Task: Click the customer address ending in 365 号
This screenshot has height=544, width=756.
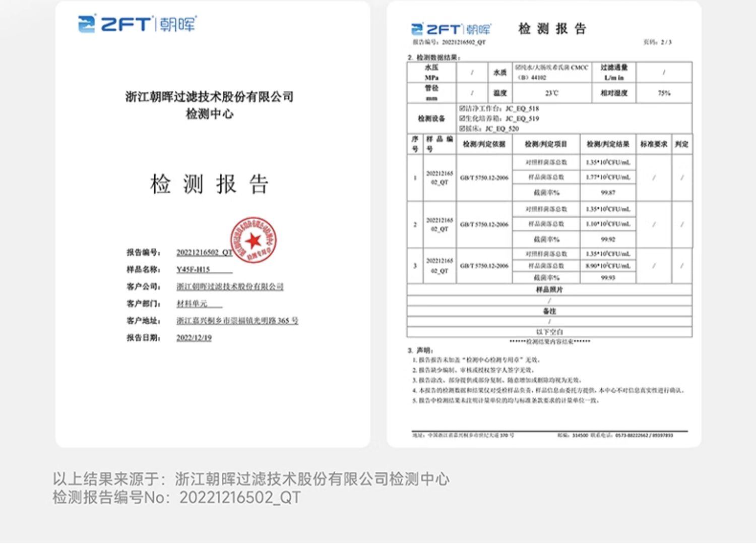Action: pos(237,321)
